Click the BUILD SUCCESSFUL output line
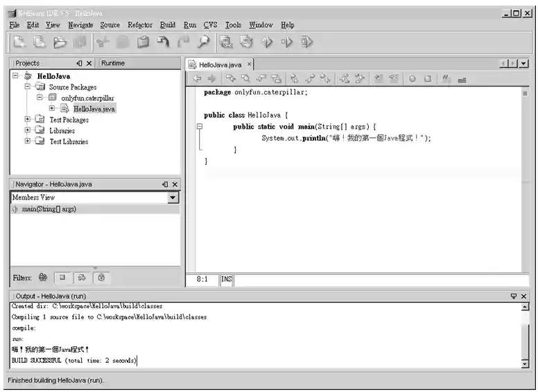Viewport: 538px width, 392px height. point(73,360)
